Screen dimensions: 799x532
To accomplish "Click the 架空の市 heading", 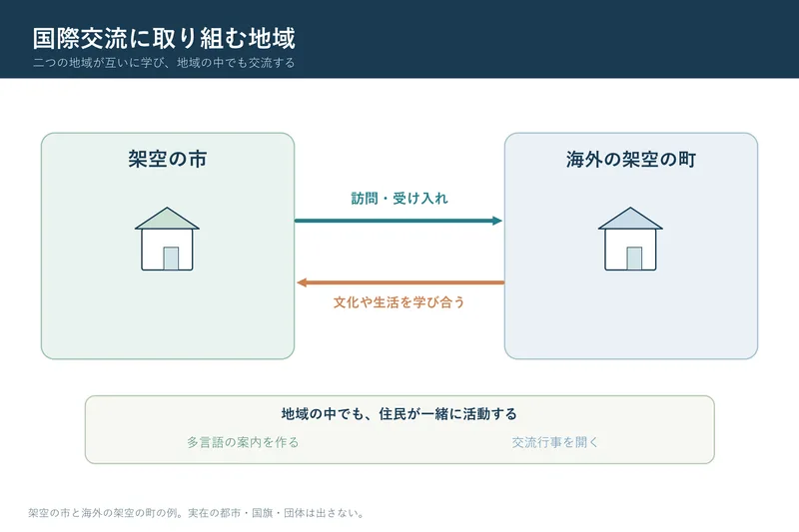I will pos(168,159).
